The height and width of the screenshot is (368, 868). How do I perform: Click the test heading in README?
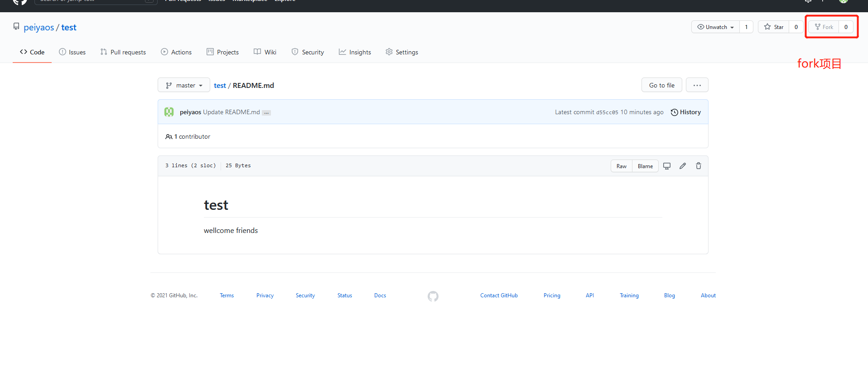tap(216, 205)
